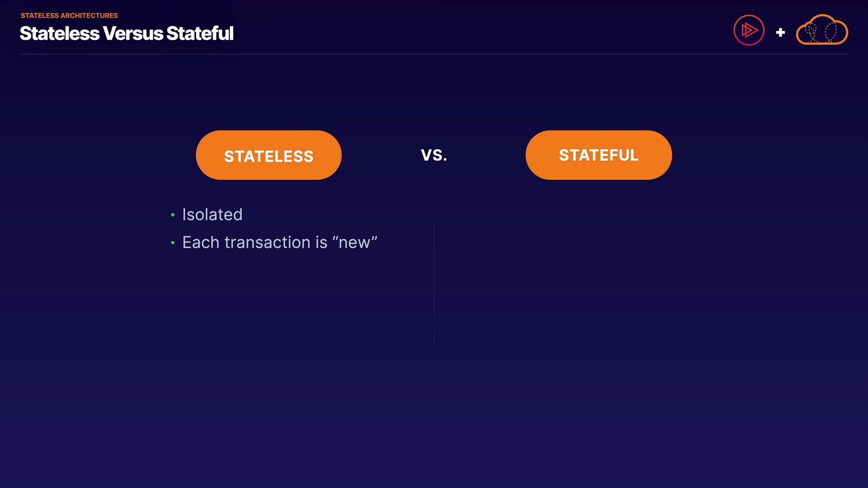Click the word "Stateless" in the slide title
868x488 pixels.
coord(60,33)
